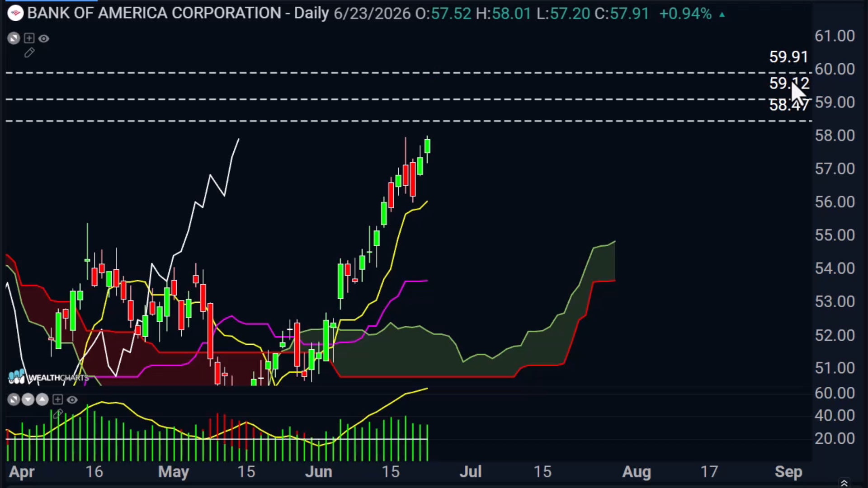Toggle visibility of lower pane indicator
The image size is (868, 488).
point(72,399)
